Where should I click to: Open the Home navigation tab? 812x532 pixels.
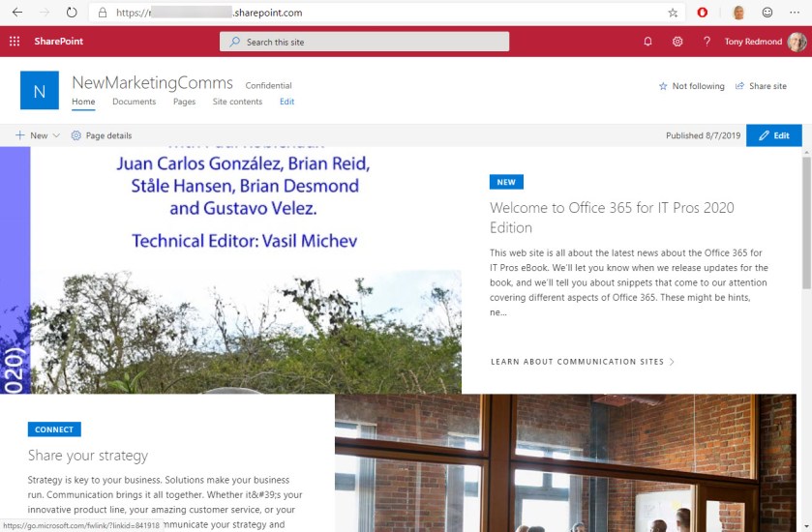(x=83, y=102)
